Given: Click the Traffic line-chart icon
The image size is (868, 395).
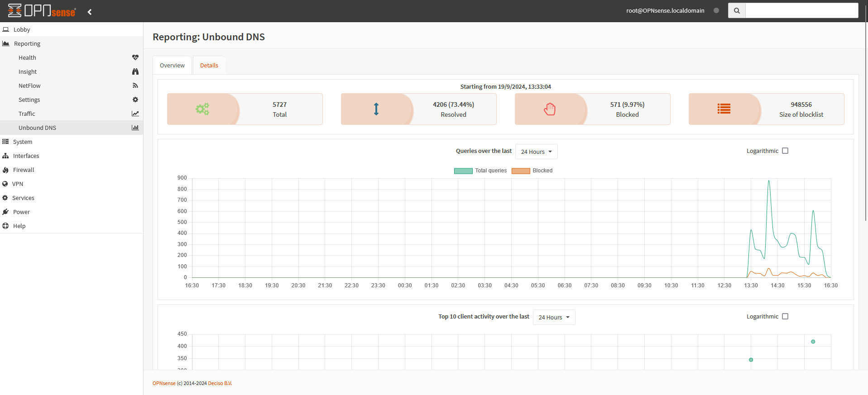Looking at the screenshot, I should click(135, 114).
